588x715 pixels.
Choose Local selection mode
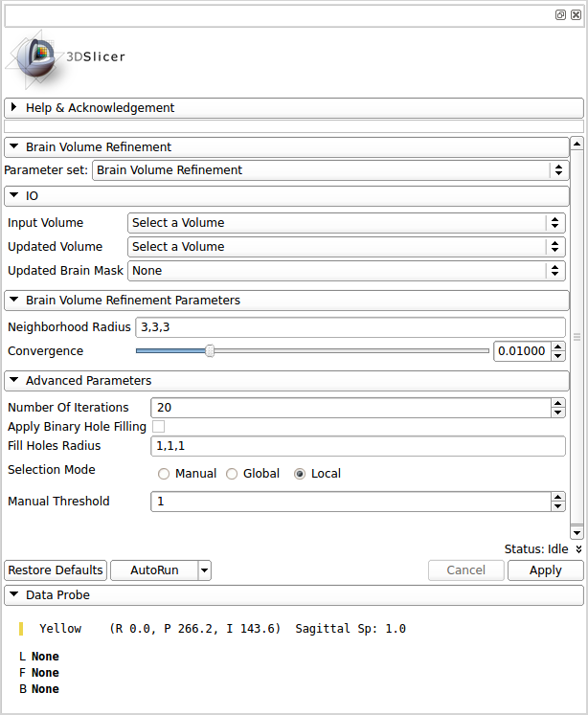pyautogui.click(x=301, y=474)
